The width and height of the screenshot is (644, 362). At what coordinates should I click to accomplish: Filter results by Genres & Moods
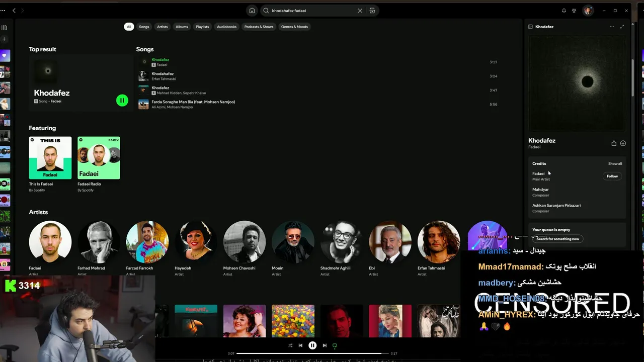(x=294, y=27)
